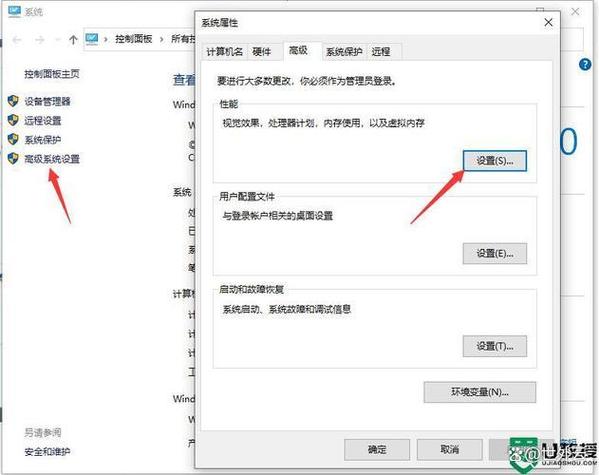Open Performance settings with 设置(S)... button
This screenshot has width=599, height=475.
[495, 161]
